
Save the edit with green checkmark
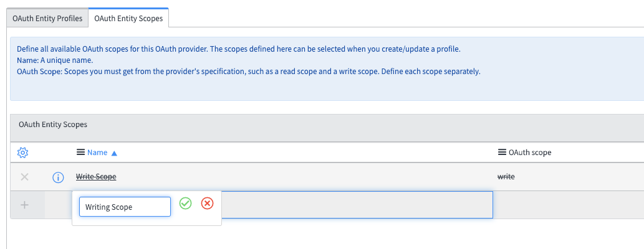[185, 204]
